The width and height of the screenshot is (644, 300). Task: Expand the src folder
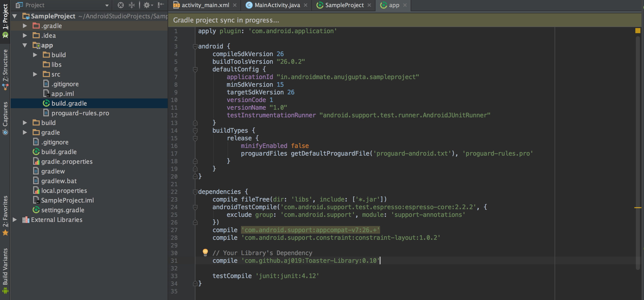[35, 74]
